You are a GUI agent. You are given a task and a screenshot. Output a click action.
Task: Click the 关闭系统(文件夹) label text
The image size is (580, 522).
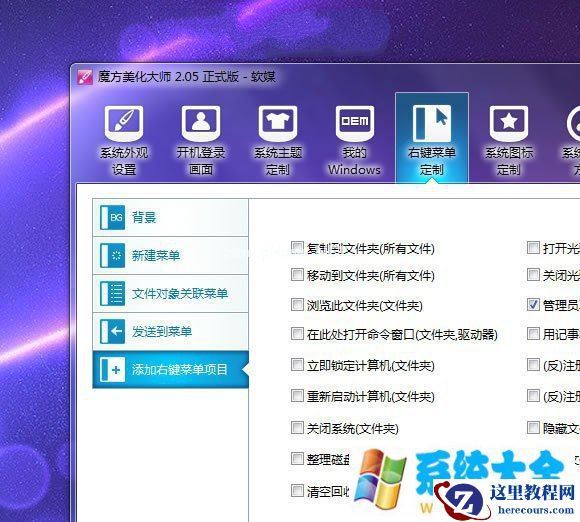point(353,429)
